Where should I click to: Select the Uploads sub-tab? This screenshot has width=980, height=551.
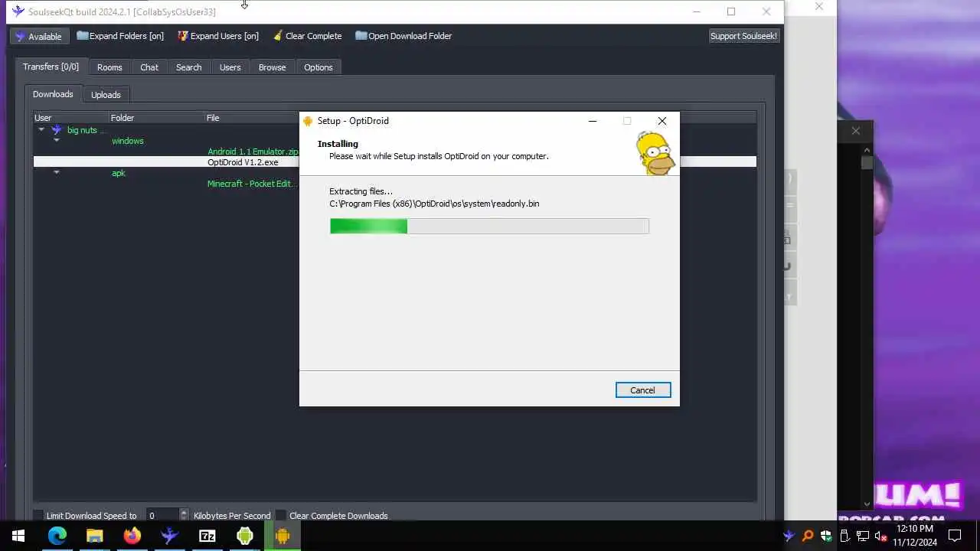[x=106, y=95]
